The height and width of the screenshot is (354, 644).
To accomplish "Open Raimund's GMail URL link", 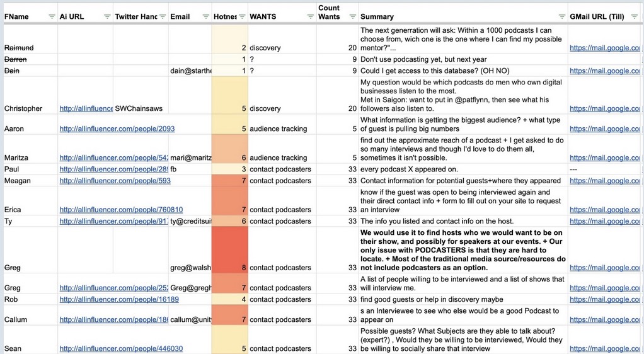I will pyautogui.click(x=605, y=48).
